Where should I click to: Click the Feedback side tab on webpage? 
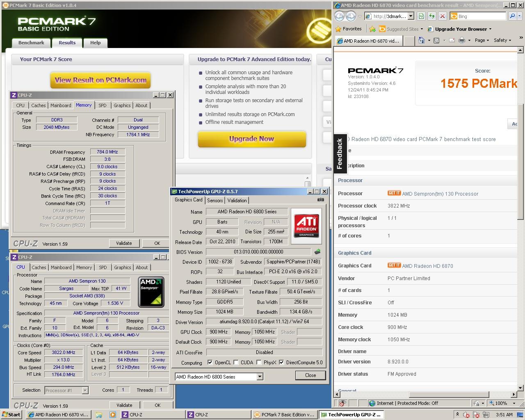tap(340, 154)
